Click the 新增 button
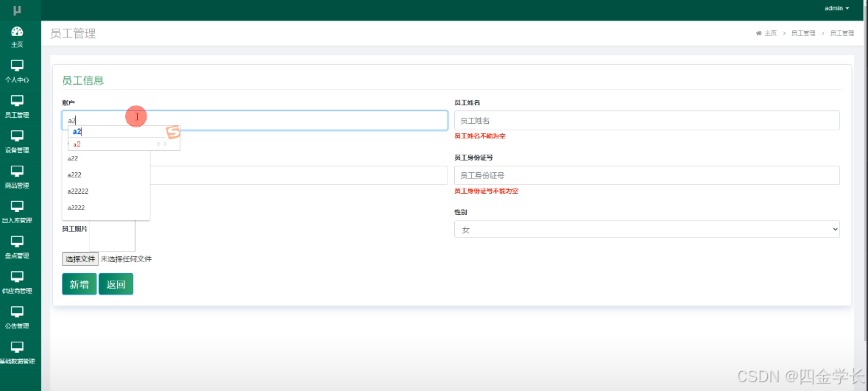868x391 pixels. pyautogui.click(x=80, y=284)
